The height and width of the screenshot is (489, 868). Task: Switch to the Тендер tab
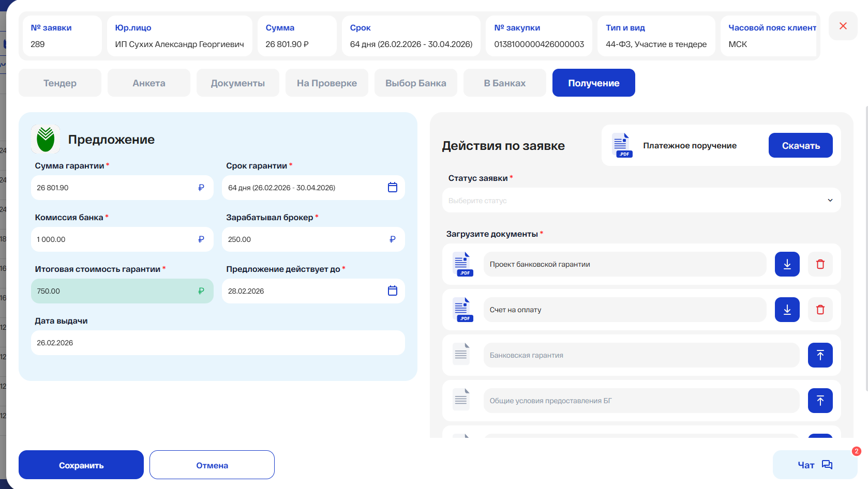pos(60,83)
